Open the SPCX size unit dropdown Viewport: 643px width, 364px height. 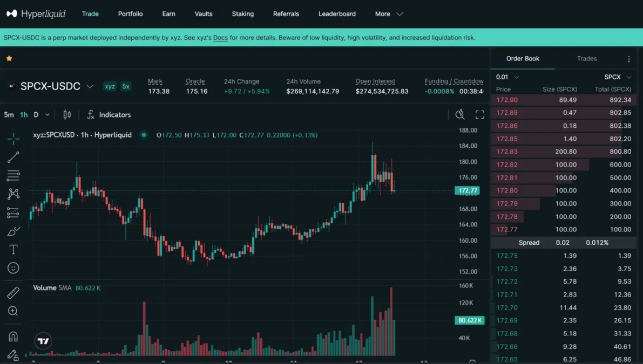[x=617, y=77]
